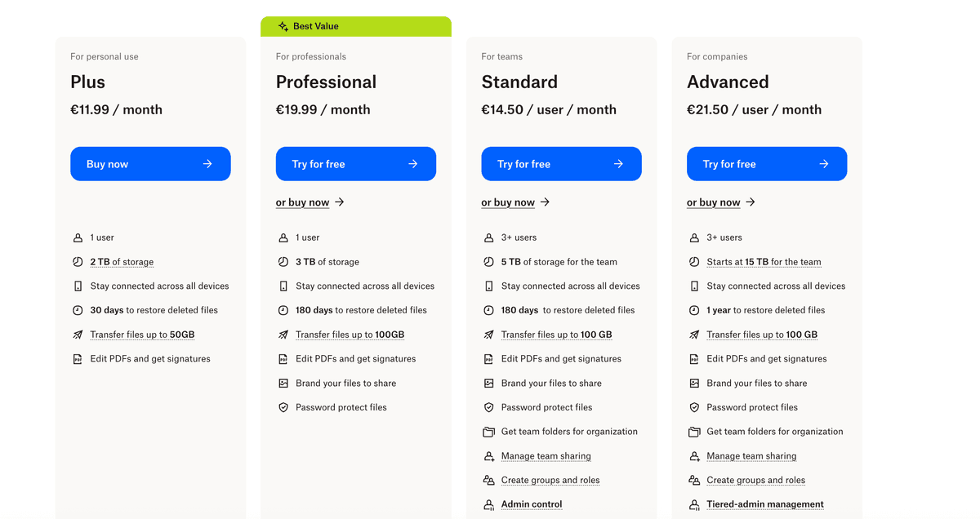
Task: Click the shield icon for Password protect files
Action: [283, 407]
